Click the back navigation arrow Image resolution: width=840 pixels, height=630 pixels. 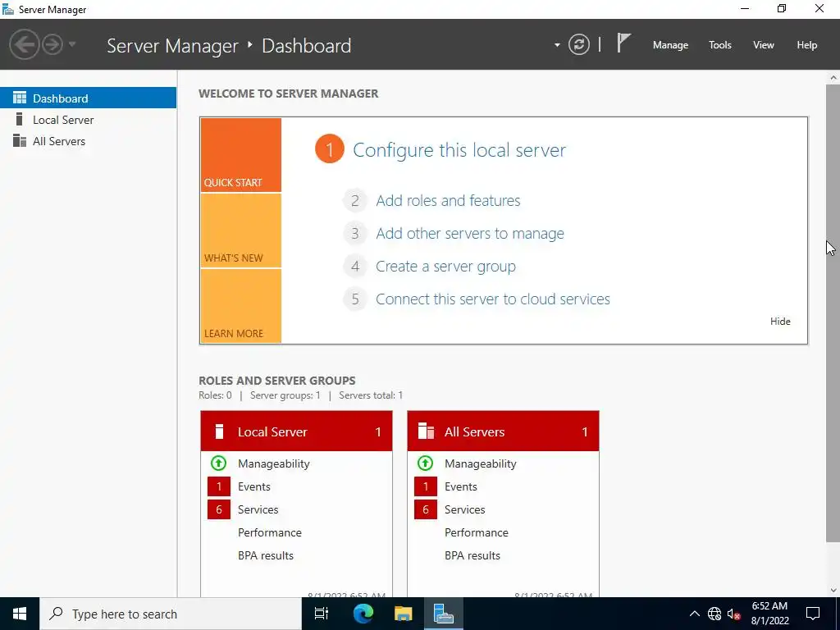(x=24, y=44)
